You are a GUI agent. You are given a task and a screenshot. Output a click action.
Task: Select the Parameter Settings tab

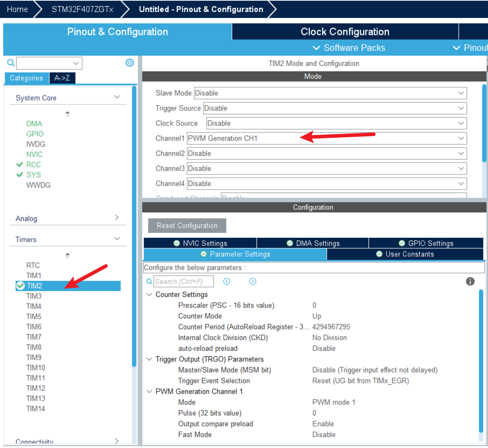tap(235, 254)
